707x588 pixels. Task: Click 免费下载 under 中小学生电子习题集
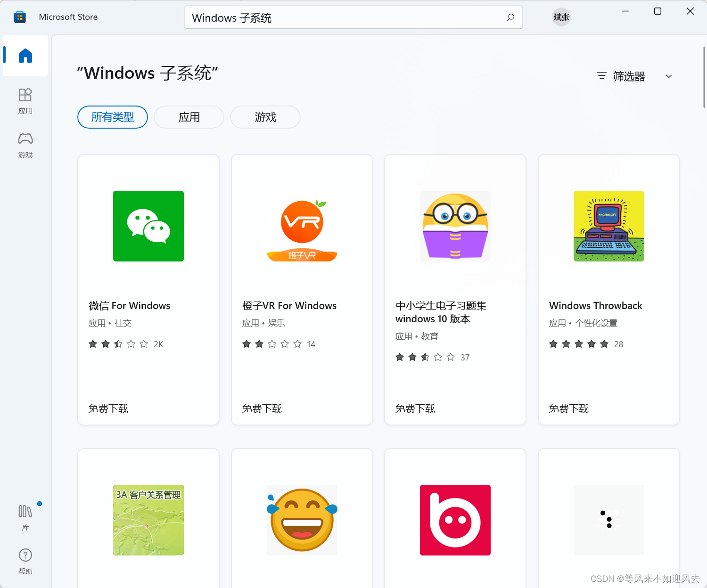(415, 408)
